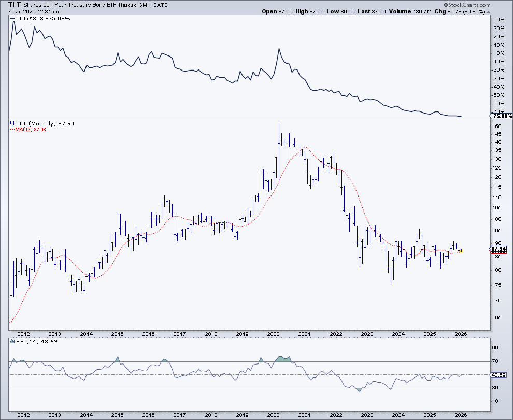Select the Low 86.90 value
The width and height of the screenshot is (513, 420).
click(340, 11)
